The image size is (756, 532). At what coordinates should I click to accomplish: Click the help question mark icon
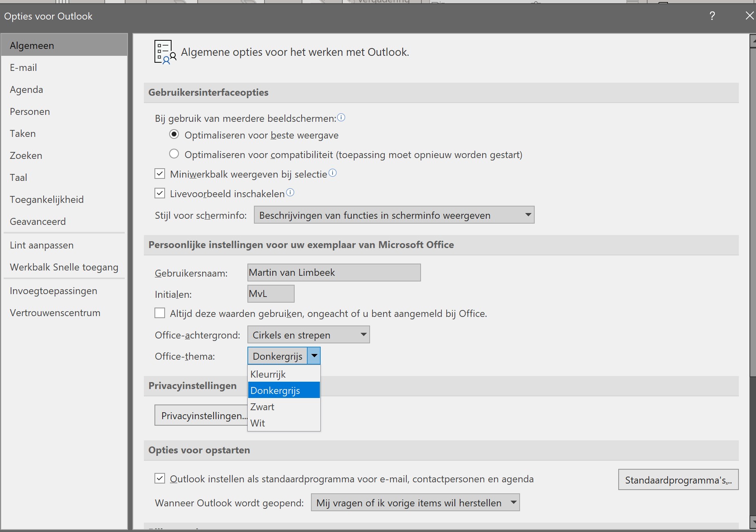coord(712,16)
